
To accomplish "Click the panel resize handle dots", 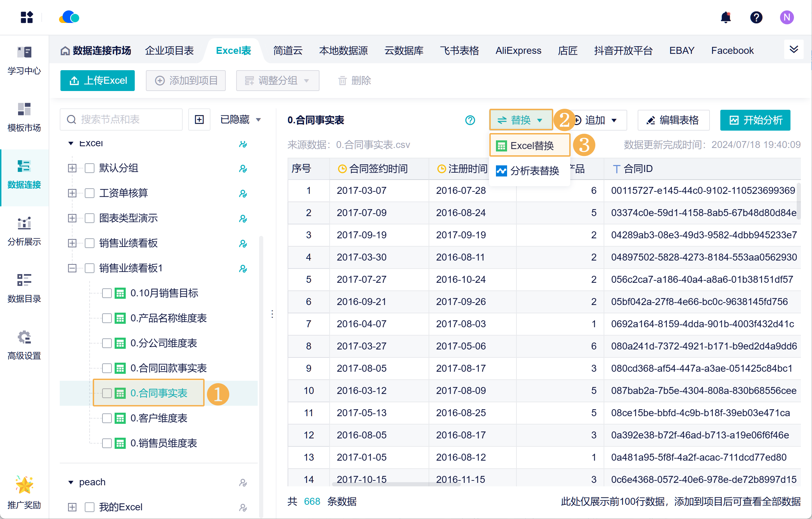I will click(272, 314).
